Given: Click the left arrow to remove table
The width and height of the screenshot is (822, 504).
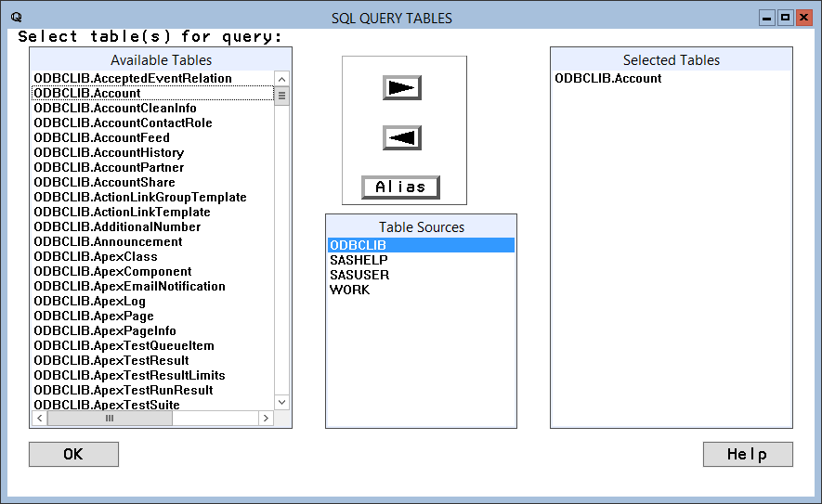Looking at the screenshot, I should (x=401, y=138).
